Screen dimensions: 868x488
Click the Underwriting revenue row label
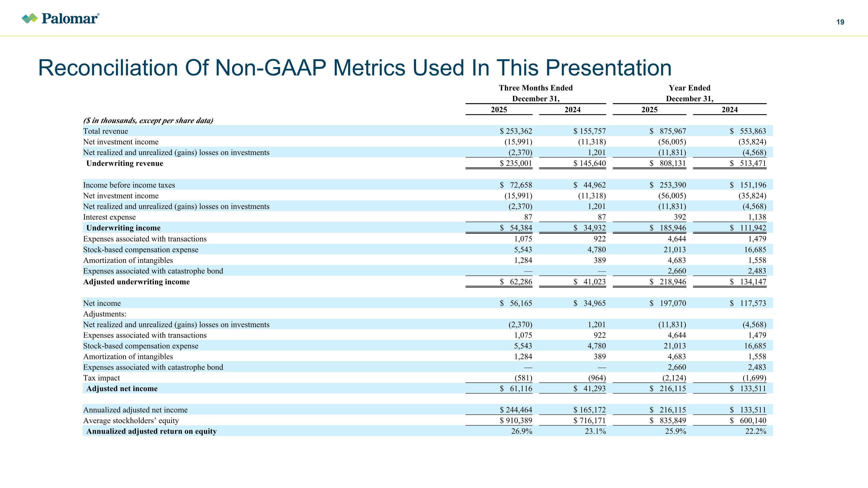coord(125,163)
